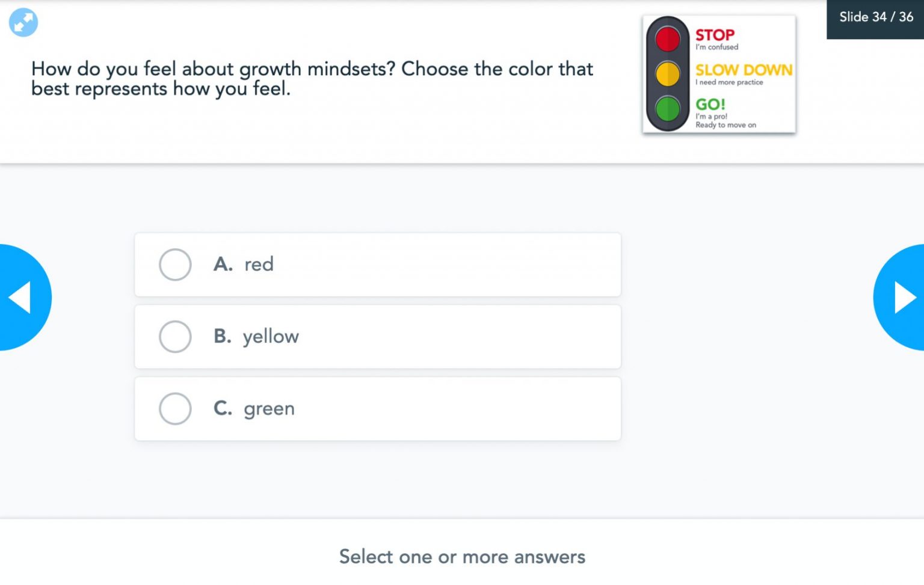Click the SLOW DOWN heading in legend
Viewport: 924px width, 585px height.
744,70
